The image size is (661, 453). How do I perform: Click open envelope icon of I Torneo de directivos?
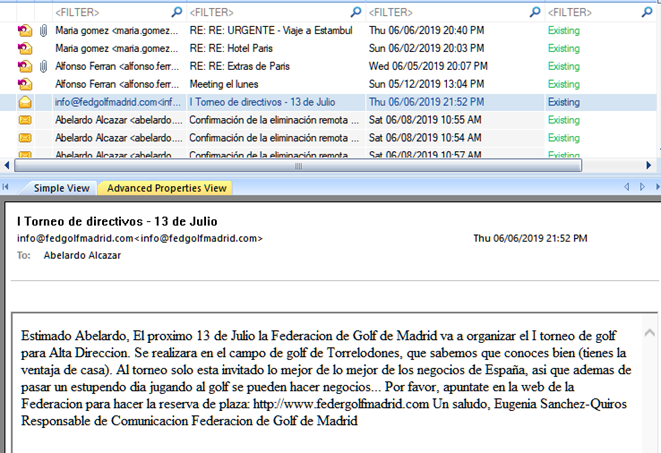25,102
